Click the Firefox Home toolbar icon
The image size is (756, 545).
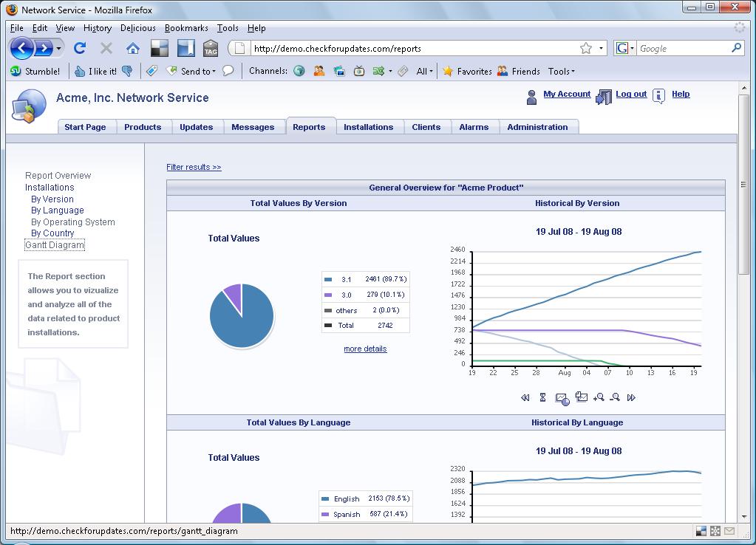(x=133, y=48)
